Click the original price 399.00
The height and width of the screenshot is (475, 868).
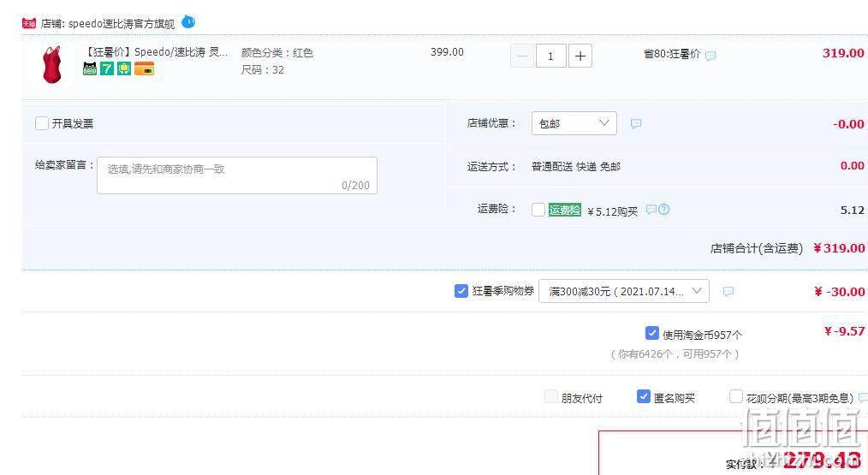tap(448, 52)
